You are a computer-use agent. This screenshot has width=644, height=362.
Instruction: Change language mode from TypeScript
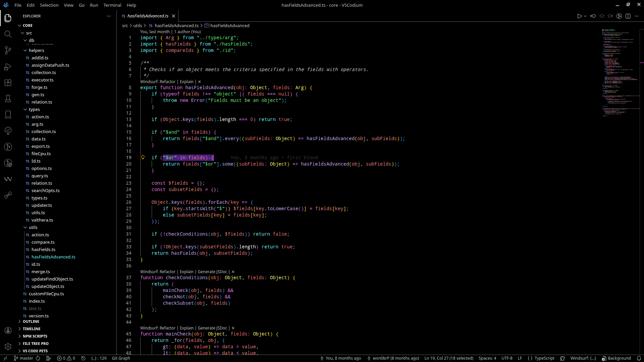(x=544, y=358)
